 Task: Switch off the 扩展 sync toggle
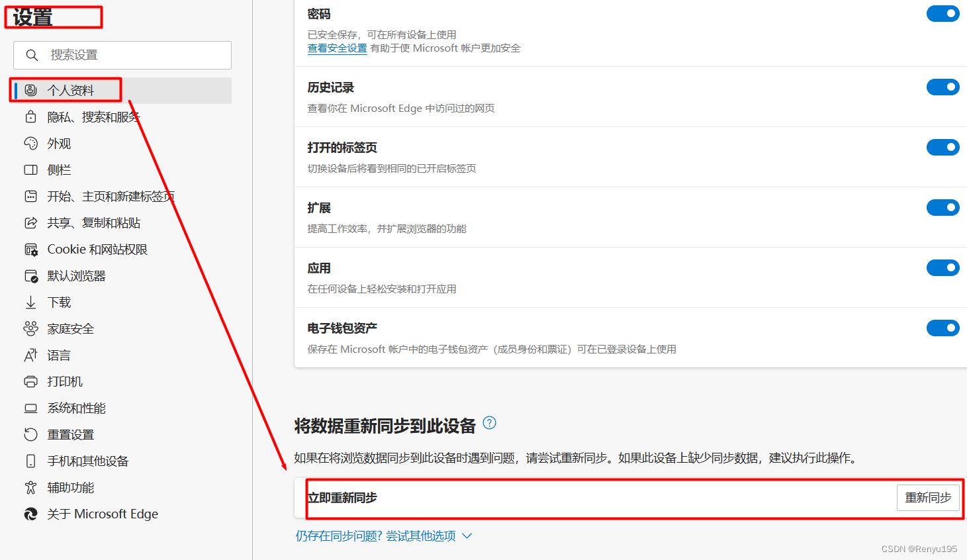pos(943,207)
